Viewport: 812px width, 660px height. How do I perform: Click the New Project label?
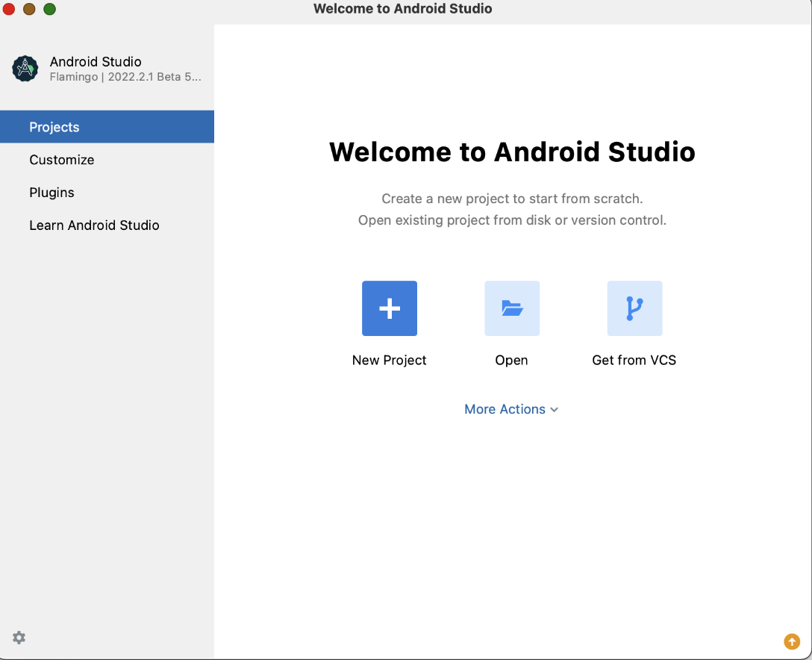389,360
